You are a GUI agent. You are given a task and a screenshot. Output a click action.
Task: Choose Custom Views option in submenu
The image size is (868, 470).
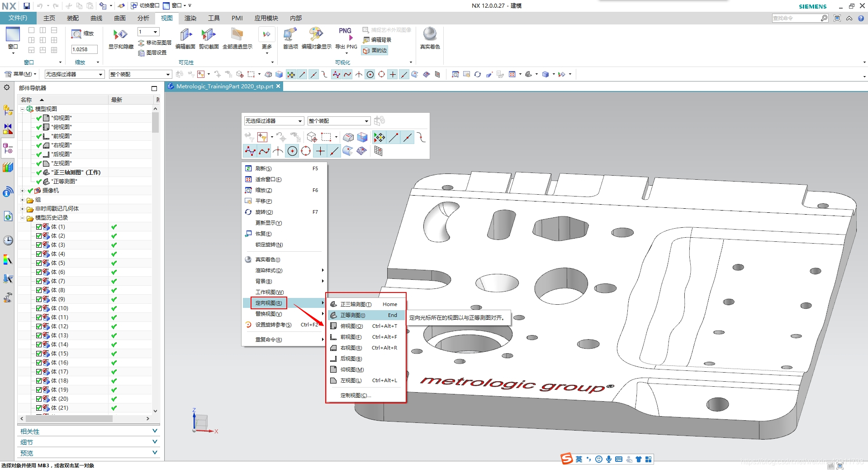click(365, 395)
